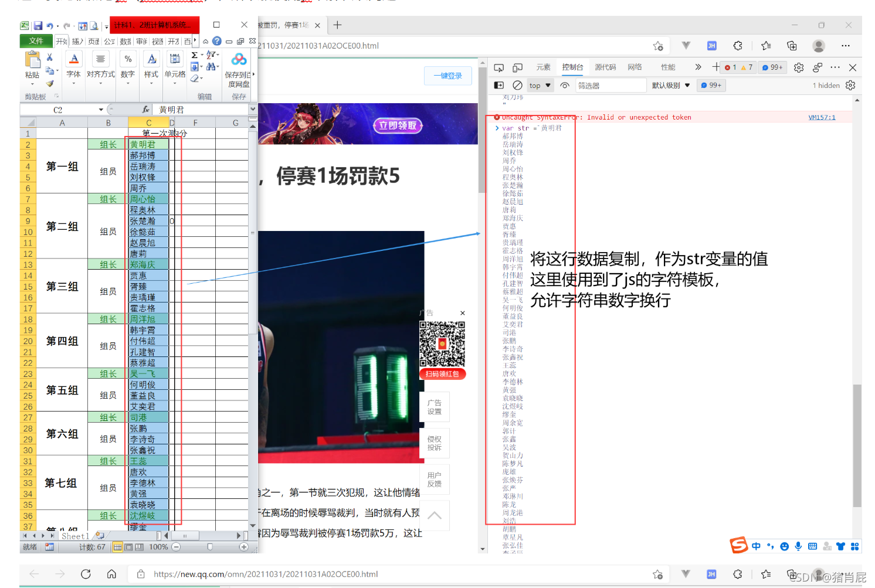The image size is (875, 588).
Task: Open 源代码 Sources tab in DevTools
Action: pyautogui.click(x=605, y=67)
